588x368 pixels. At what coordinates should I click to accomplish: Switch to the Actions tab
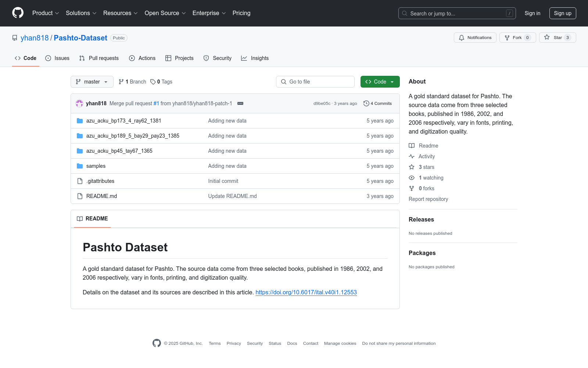coord(142,58)
